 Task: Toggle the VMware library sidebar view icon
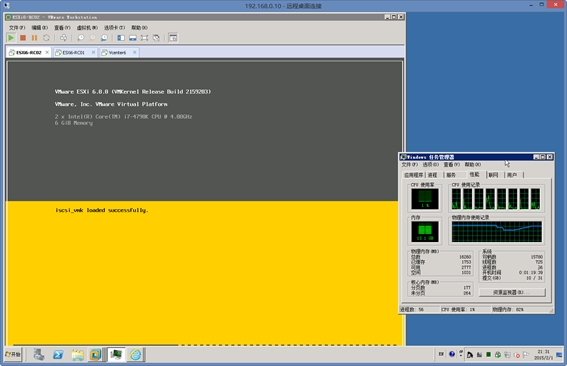121,38
